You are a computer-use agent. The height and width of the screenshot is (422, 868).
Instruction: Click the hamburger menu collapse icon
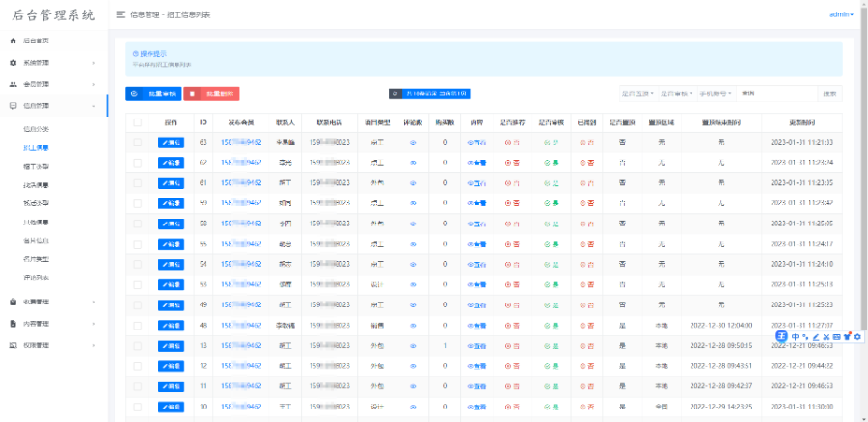120,14
